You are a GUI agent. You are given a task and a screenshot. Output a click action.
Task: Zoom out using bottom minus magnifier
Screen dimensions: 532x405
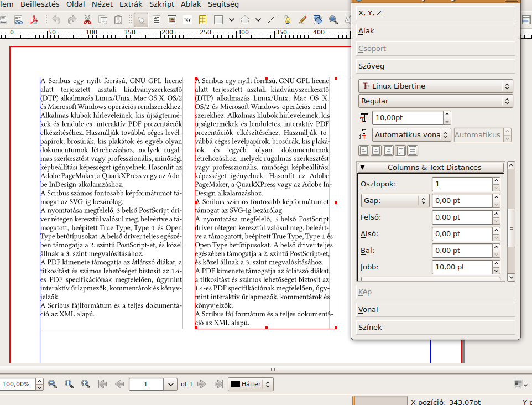tap(53, 384)
